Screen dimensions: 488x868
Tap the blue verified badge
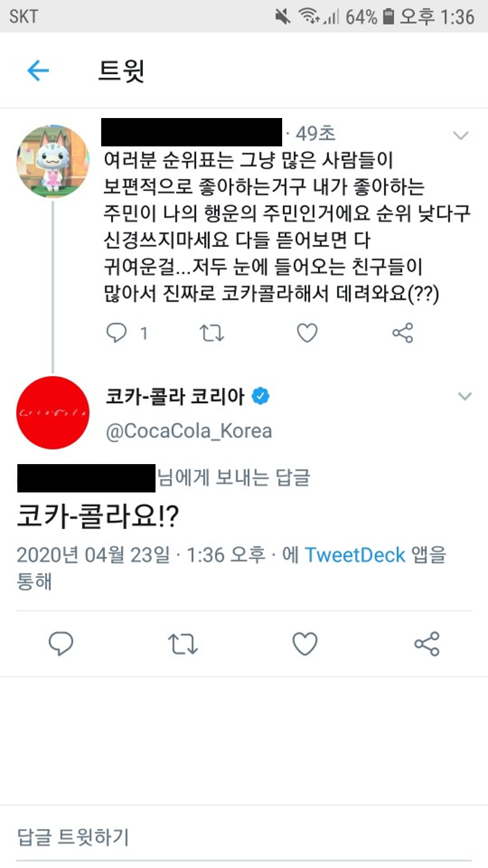[x=261, y=396]
